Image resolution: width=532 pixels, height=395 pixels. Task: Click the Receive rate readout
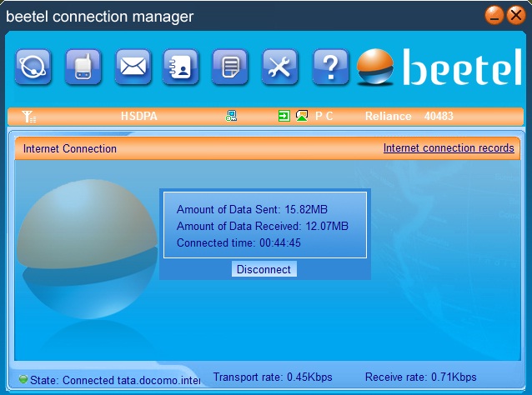point(421,377)
